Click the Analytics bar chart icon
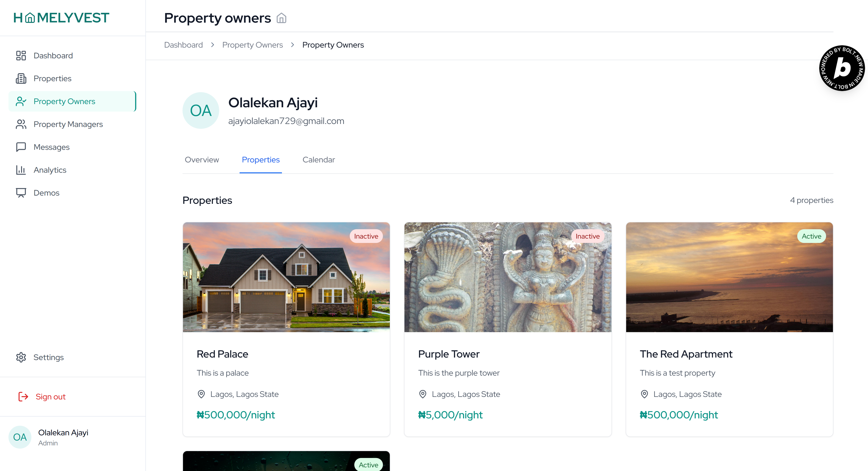868x471 pixels. pos(21,170)
